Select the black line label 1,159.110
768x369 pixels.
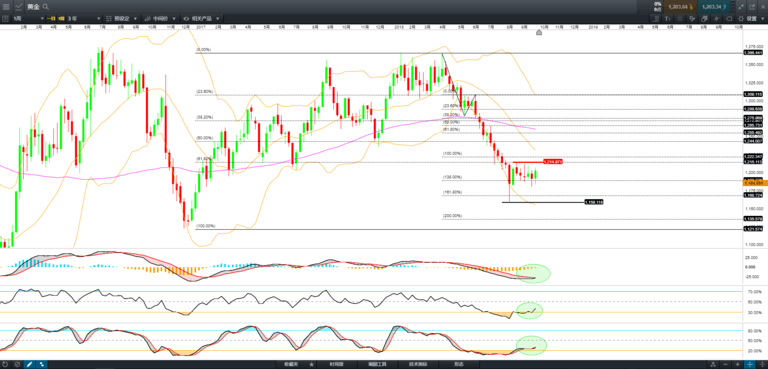coord(594,202)
